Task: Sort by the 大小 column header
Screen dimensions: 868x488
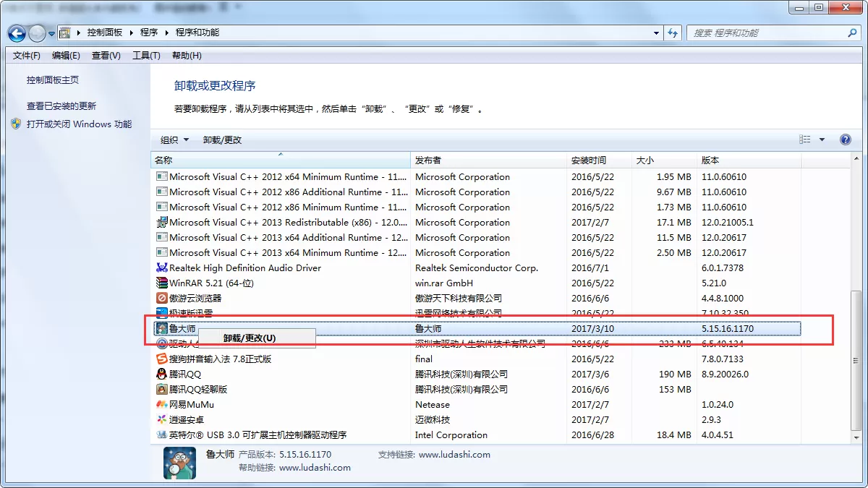Action: pyautogui.click(x=664, y=160)
